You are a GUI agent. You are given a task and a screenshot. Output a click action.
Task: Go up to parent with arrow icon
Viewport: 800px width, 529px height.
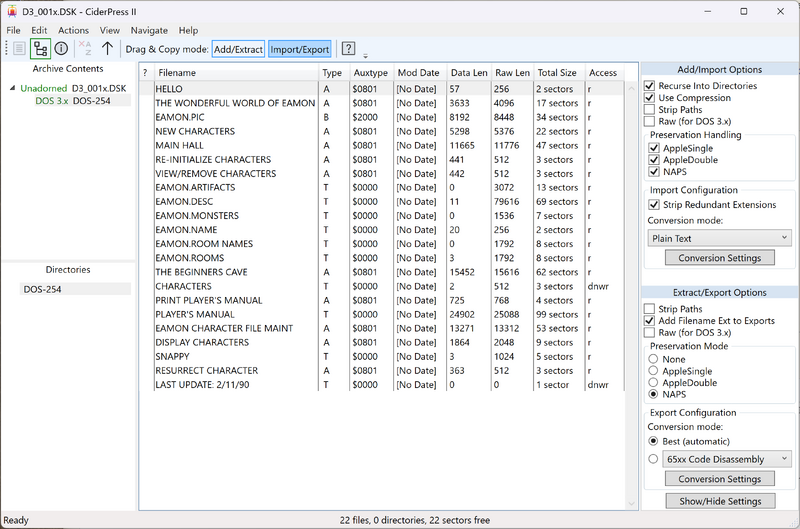click(x=107, y=49)
